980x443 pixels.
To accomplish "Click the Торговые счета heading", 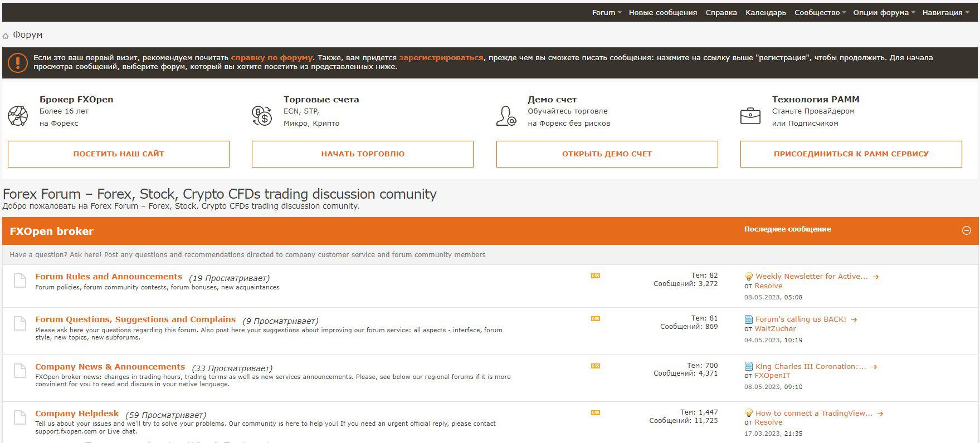I will tap(321, 100).
